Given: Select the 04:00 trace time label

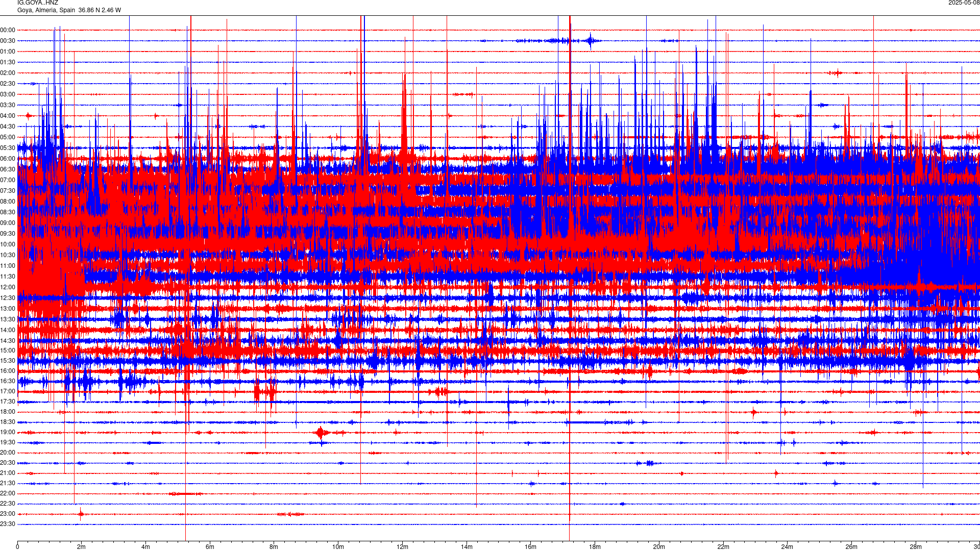Looking at the screenshot, I should [x=8, y=116].
